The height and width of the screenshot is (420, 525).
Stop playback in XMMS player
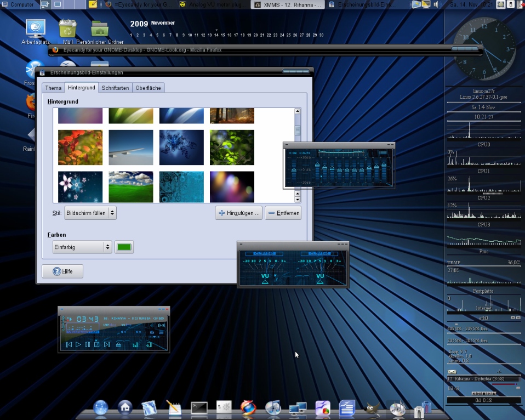click(x=97, y=345)
